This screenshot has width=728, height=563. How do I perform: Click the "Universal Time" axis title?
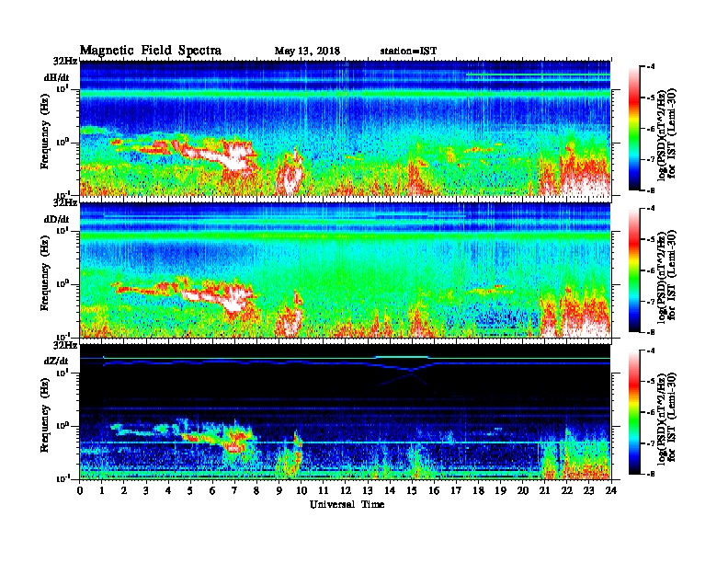(x=347, y=504)
